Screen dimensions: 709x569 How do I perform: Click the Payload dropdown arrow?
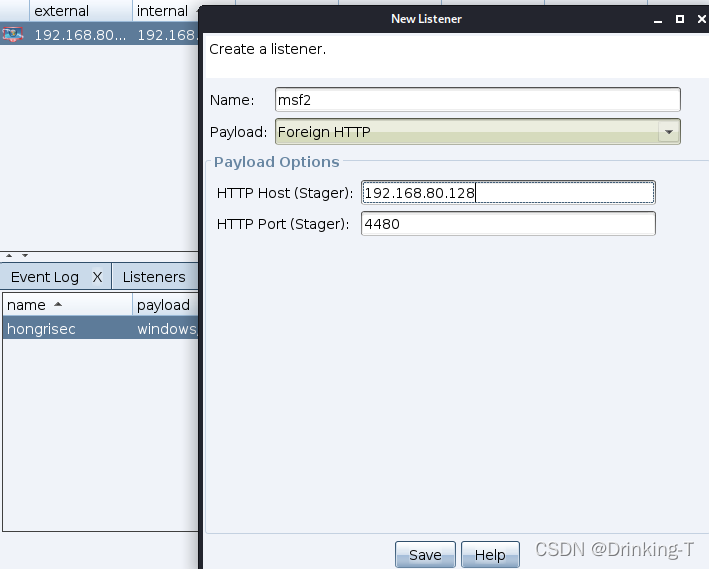pos(669,132)
